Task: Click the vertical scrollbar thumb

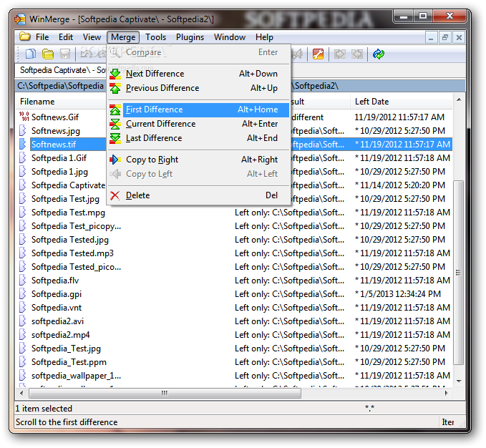Action: click(458, 273)
